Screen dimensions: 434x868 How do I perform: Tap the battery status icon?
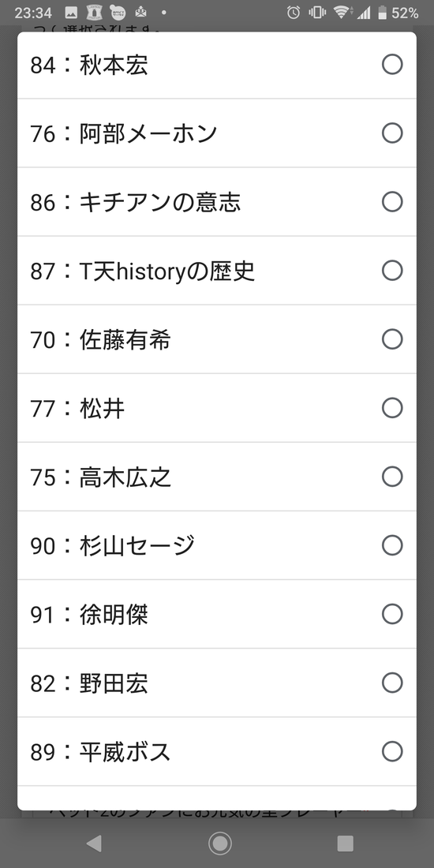[x=382, y=13]
